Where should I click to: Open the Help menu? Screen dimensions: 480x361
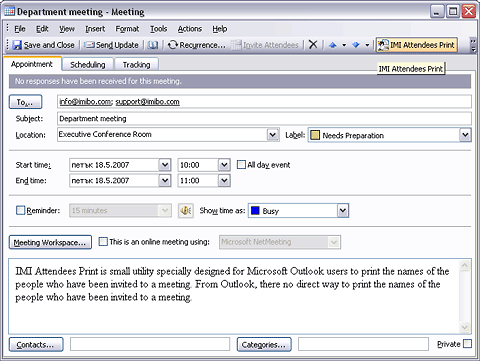220,29
